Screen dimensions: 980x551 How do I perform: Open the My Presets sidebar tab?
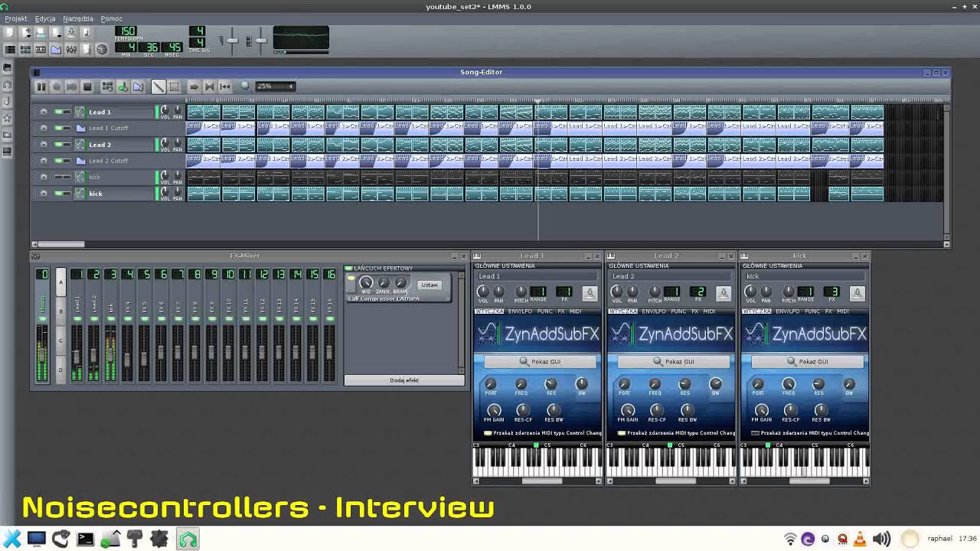tap(8, 118)
